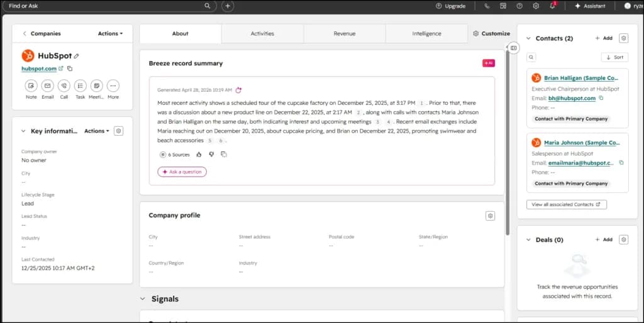
Task: Click the Company owner value No owner
Action: pyautogui.click(x=34, y=160)
